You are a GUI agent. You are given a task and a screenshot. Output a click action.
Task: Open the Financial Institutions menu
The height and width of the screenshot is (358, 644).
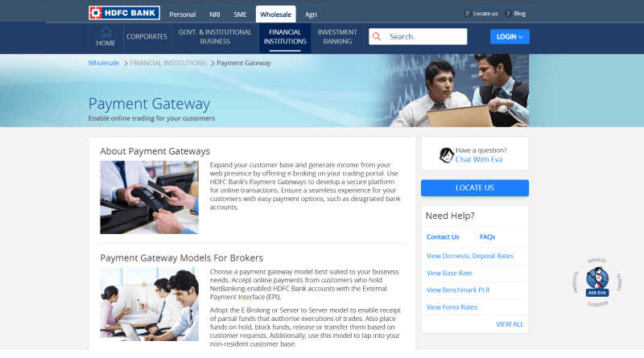click(285, 36)
